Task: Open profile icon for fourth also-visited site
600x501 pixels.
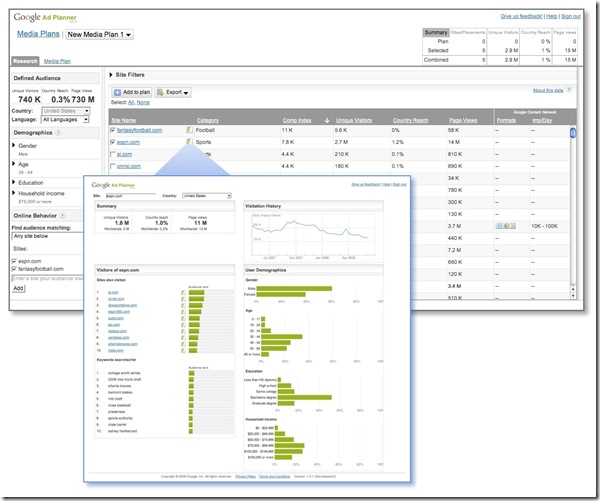Action: (183, 312)
